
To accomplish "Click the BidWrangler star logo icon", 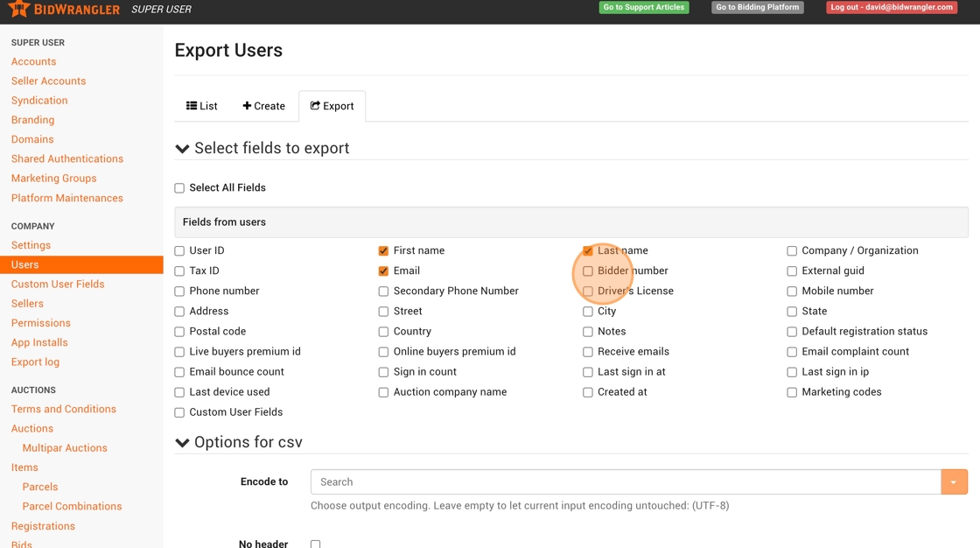I will pyautogui.click(x=19, y=9).
